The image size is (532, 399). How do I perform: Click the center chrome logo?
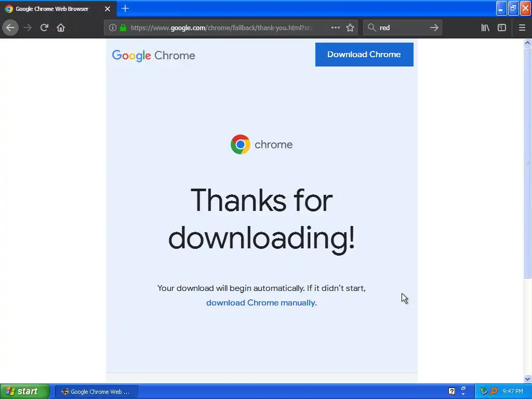[261, 144]
